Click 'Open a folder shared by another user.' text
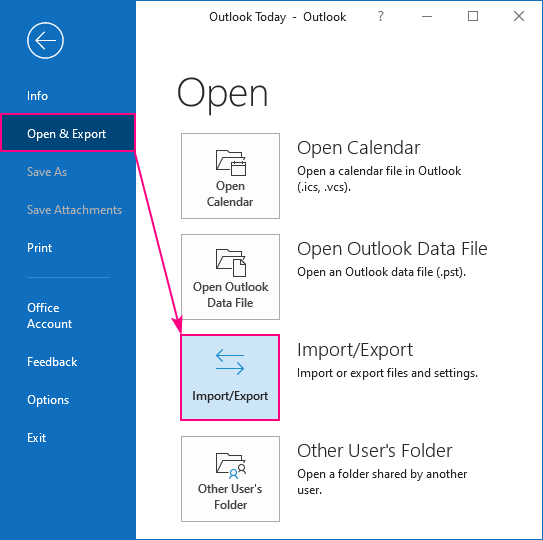543x540 pixels. tap(382, 482)
